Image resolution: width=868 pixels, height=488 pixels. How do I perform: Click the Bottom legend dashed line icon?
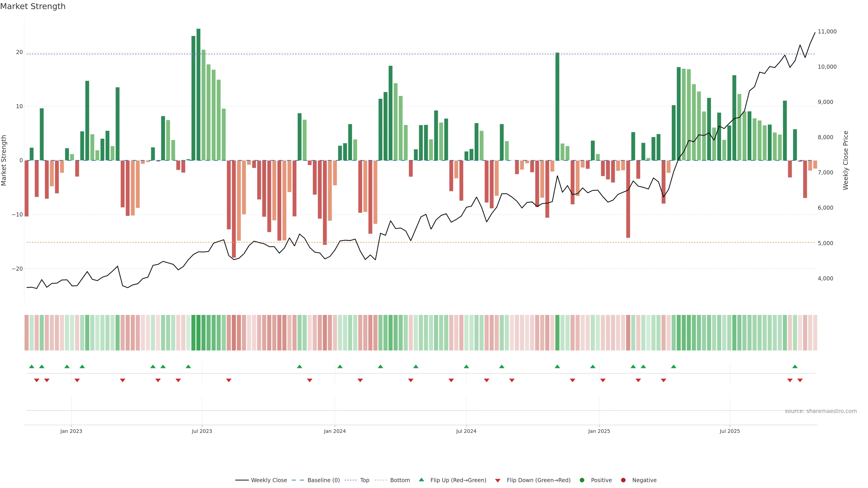point(380,480)
